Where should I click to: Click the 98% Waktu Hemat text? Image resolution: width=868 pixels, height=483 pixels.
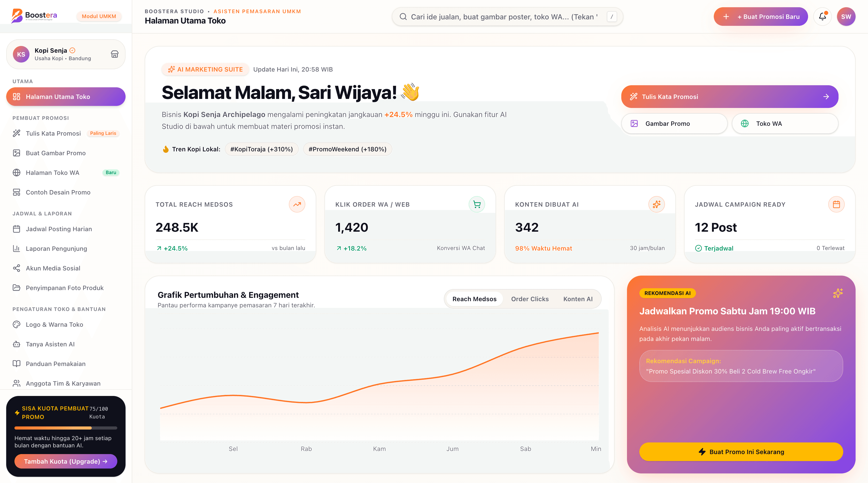click(x=544, y=248)
